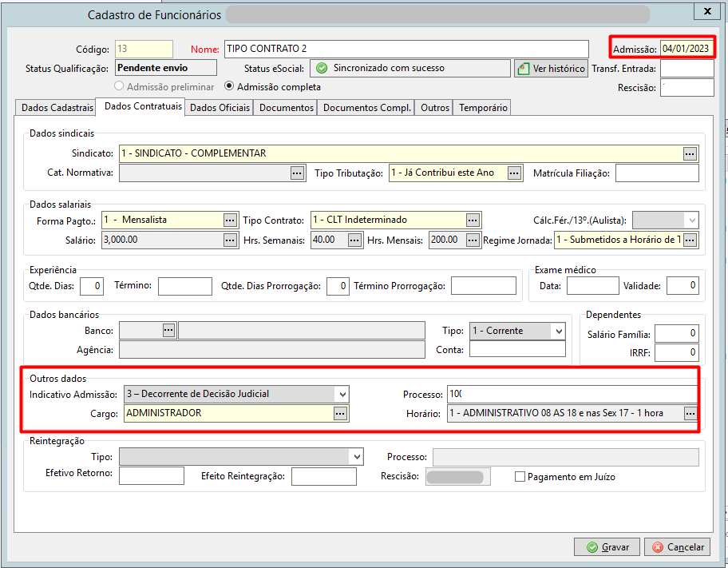Click the Admissão date field

686,49
